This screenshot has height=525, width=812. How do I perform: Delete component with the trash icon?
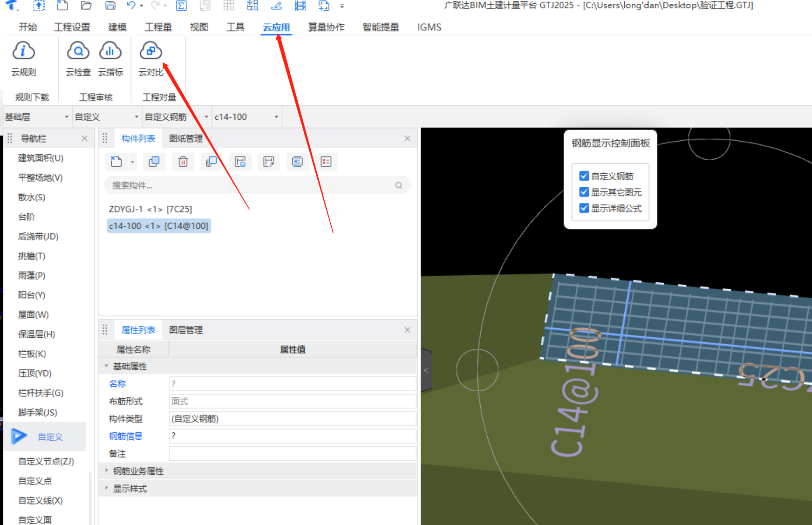pos(183,162)
